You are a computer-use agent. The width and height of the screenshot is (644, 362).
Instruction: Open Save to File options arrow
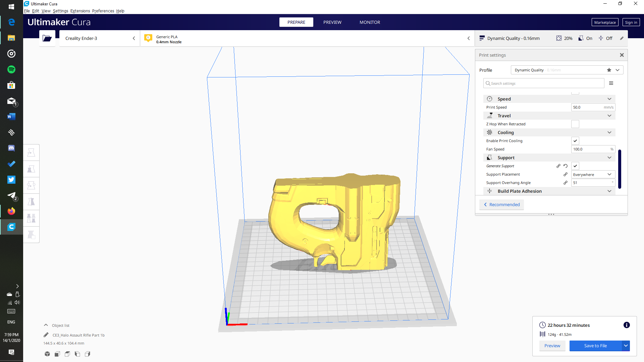(626, 346)
